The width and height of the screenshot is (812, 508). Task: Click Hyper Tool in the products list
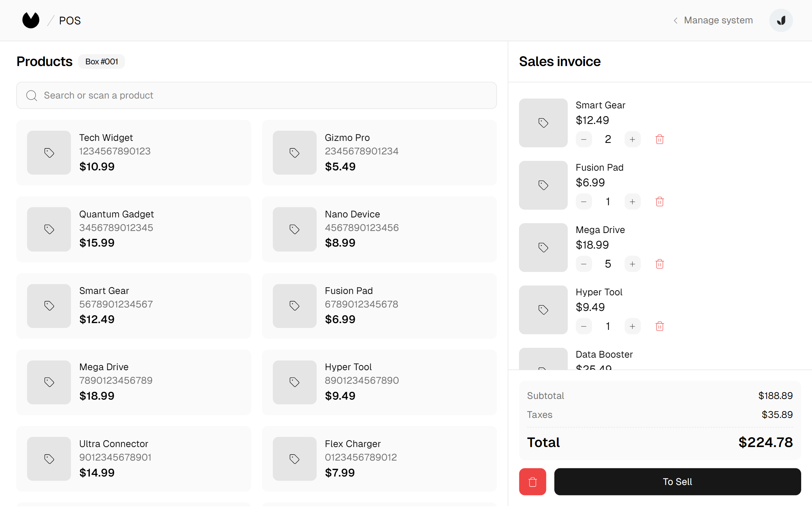point(379,382)
